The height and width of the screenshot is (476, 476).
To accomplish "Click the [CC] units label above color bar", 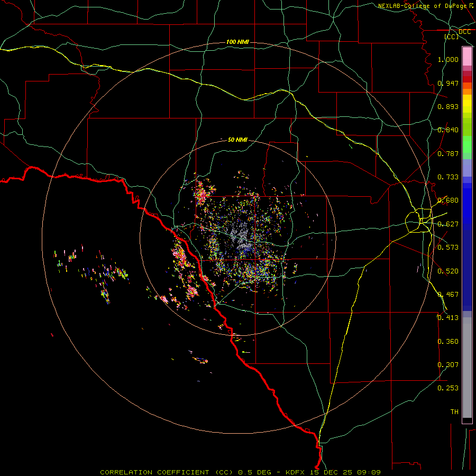I will (x=452, y=36).
